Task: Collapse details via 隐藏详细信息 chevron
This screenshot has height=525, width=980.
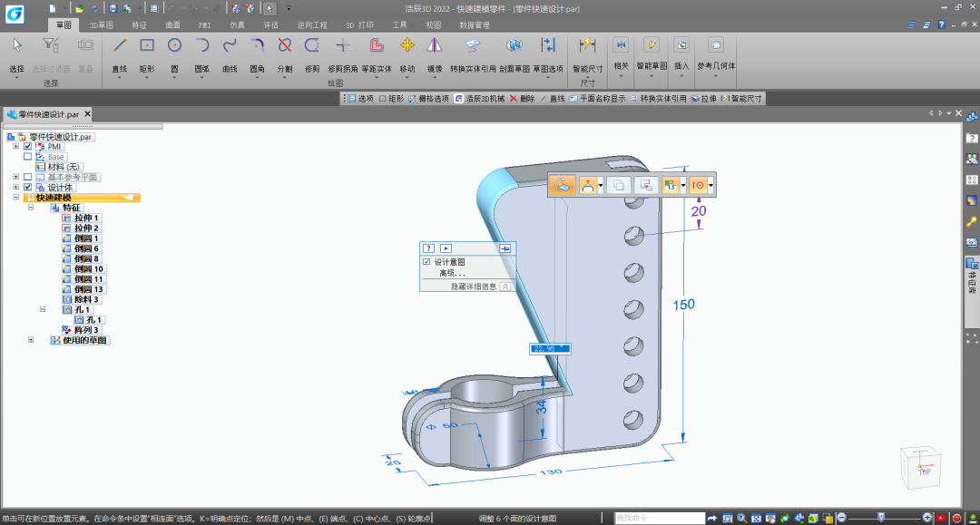Action: click(x=505, y=286)
